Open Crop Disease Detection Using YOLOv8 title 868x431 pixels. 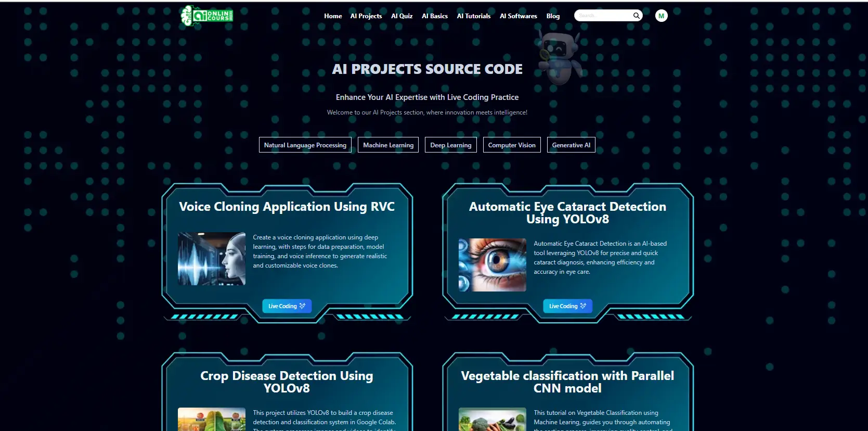tap(287, 382)
